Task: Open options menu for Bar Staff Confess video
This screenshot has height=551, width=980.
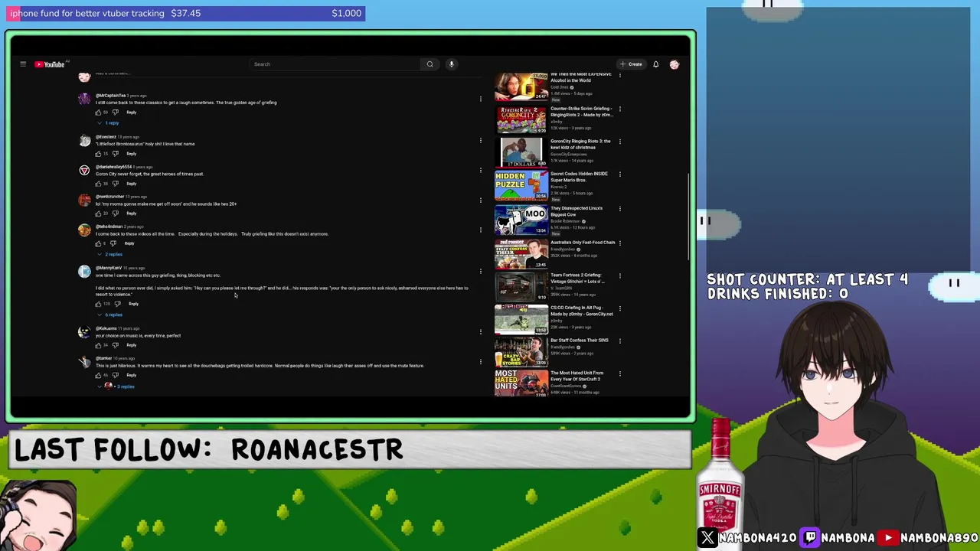Action: [619, 341]
